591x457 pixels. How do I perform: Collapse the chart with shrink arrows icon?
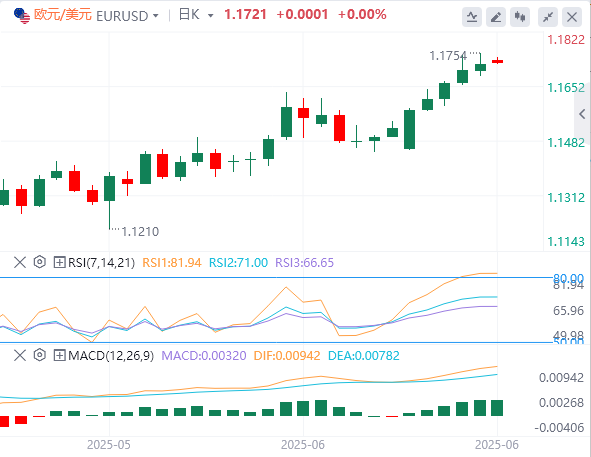[548, 17]
